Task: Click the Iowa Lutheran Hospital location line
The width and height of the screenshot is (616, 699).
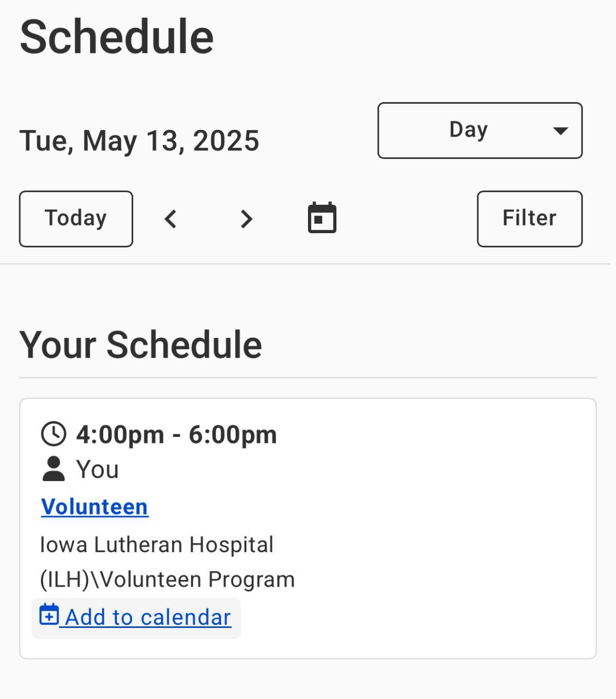Action: tap(157, 544)
